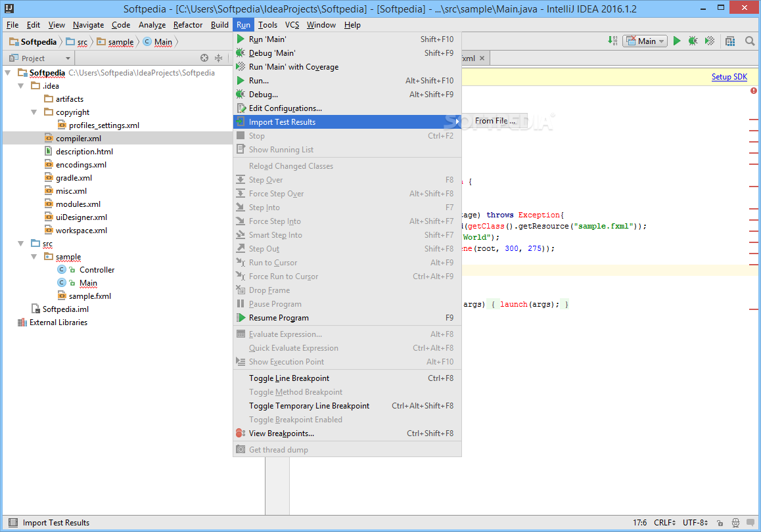
Task: Click scroll from source target icon
Action: pyautogui.click(x=204, y=58)
